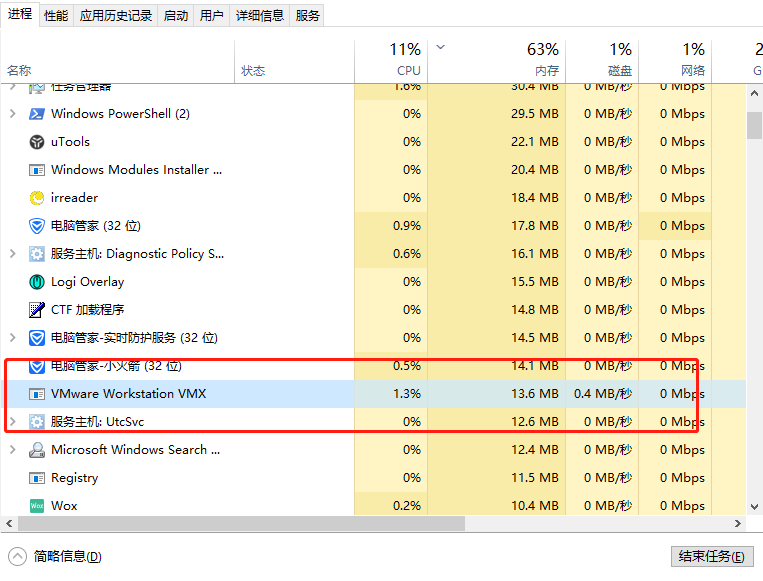
Task: Click the UtcSvc service gear icon
Action: pos(36,422)
